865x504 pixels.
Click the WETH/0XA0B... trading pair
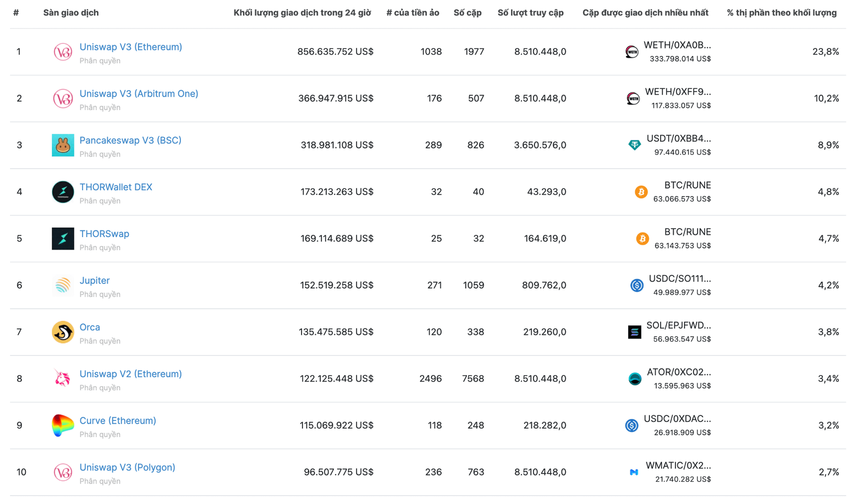[x=678, y=45]
